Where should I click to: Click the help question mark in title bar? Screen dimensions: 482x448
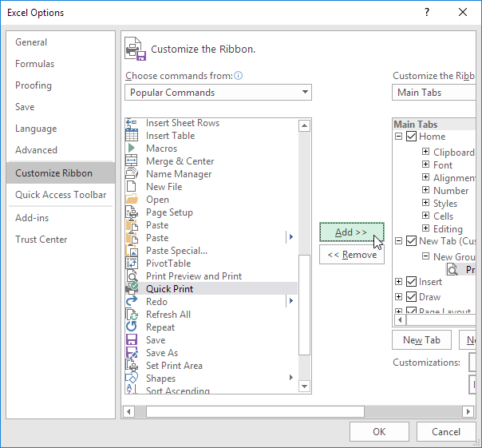coord(427,12)
